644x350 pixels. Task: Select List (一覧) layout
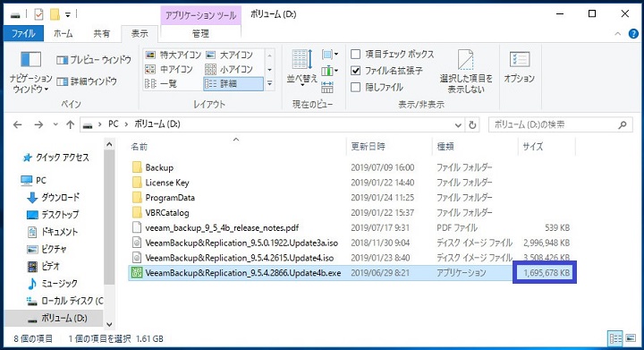pos(161,84)
